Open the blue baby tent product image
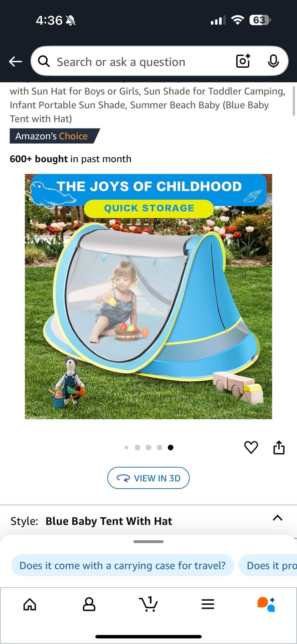Screen dimensions: 297x644 pos(148,297)
